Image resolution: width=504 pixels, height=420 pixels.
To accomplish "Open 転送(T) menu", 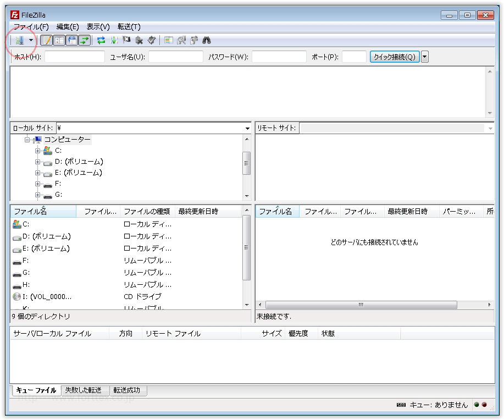I will click(129, 27).
